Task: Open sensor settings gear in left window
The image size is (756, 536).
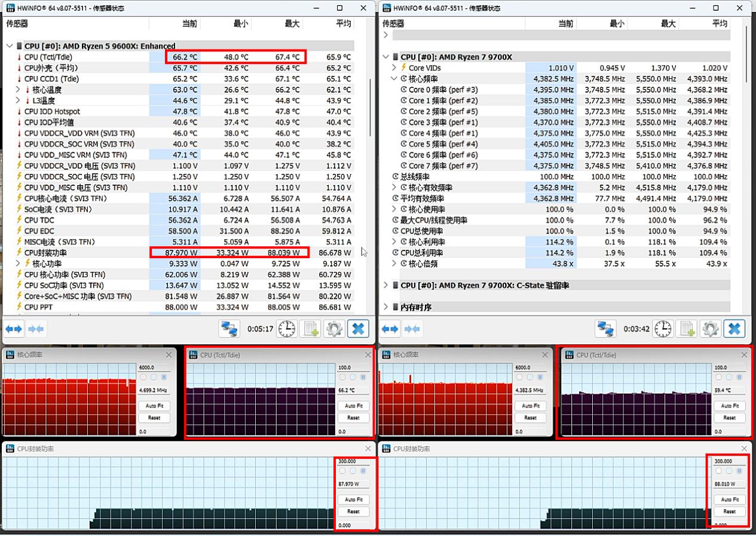Action: [334, 329]
